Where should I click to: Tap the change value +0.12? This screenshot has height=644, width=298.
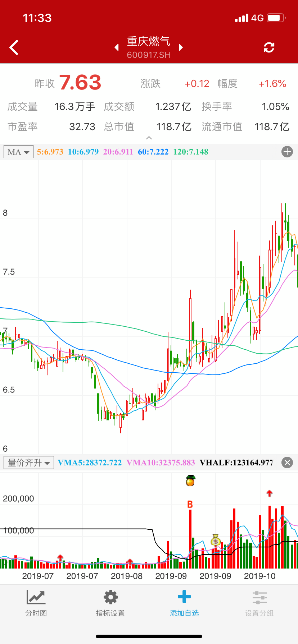point(197,84)
